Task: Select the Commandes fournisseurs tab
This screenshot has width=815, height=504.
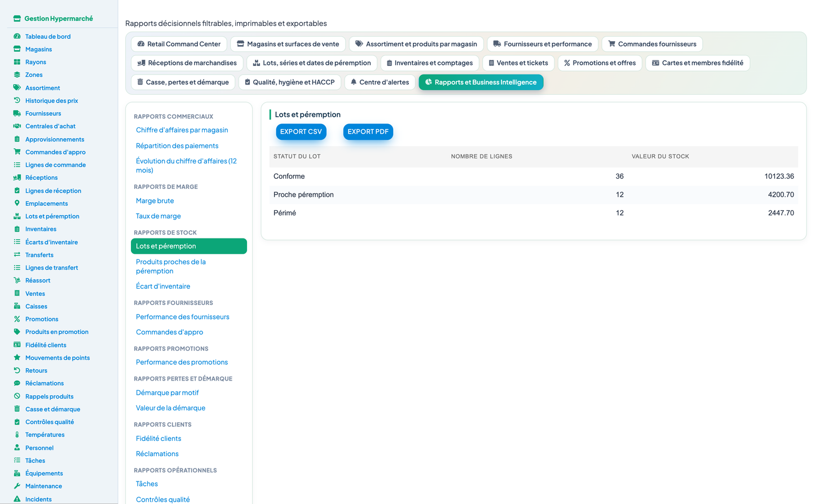Action: point(652,44)
